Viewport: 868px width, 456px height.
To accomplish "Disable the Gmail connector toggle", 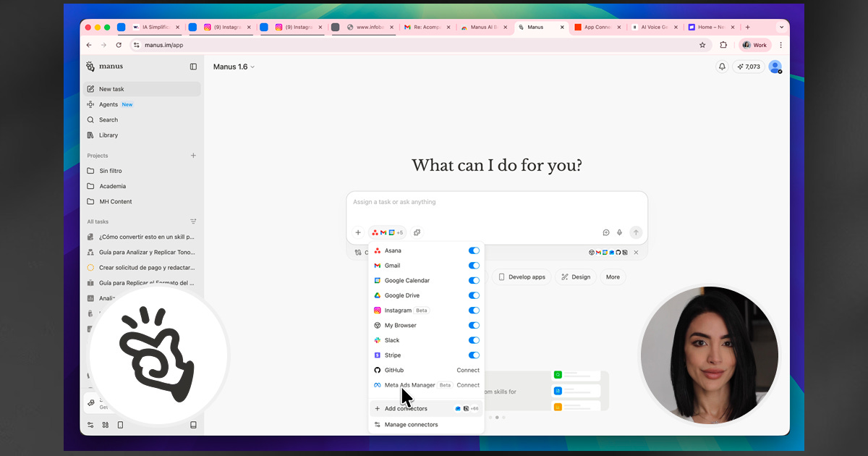I will pyautogui.click(x=474, y=266).
